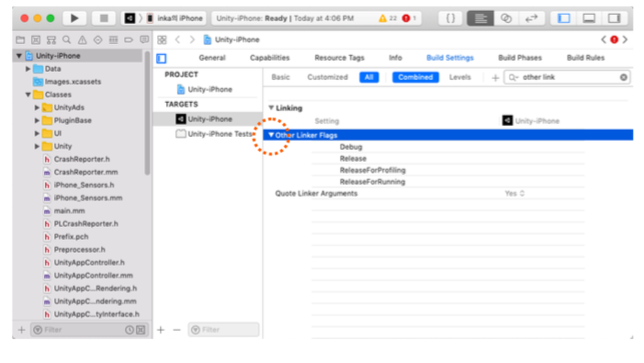The width and height of the screenshot is (644, 363).
Task: Open the Unity-iPhone scheme selector
Action: click(x=130, y=18)
